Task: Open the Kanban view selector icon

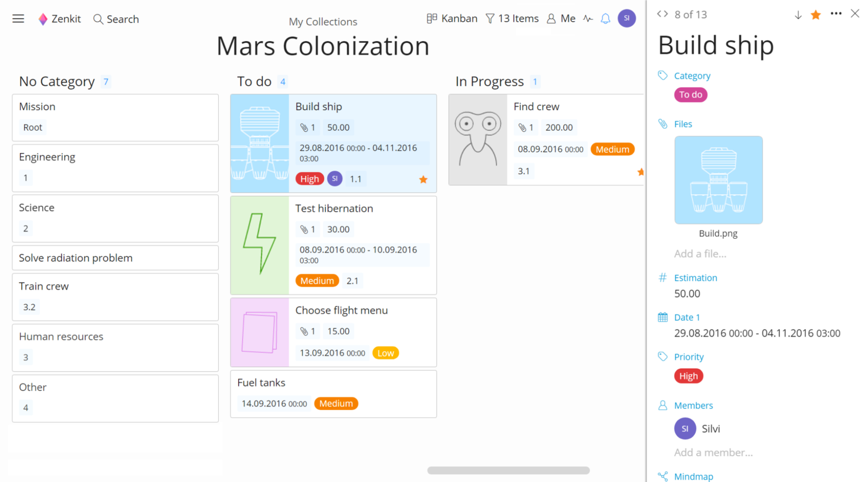Action: (431, 18)
